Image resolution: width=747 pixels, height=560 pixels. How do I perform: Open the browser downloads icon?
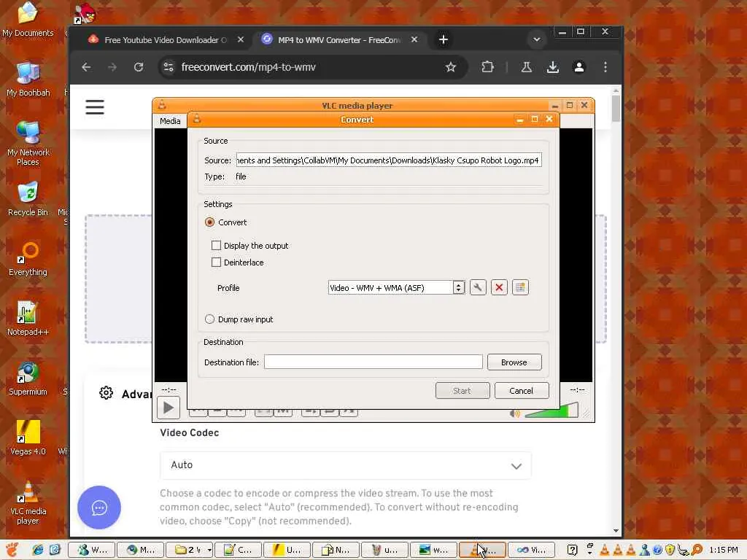[x=553, y=67]
